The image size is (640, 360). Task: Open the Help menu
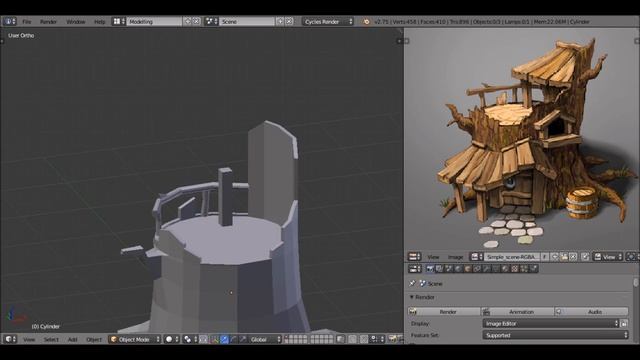pos(100,22)
